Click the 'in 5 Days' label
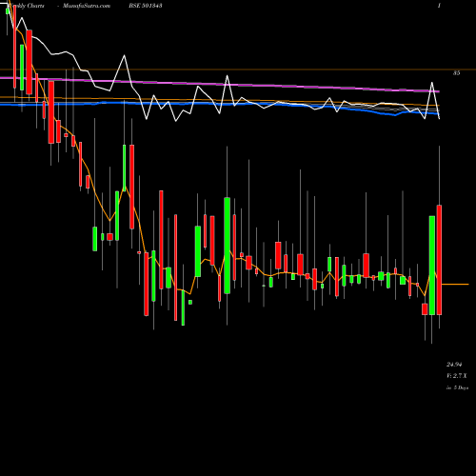Image resolution: width=476 pixels, height=476 pixels. 457,387
